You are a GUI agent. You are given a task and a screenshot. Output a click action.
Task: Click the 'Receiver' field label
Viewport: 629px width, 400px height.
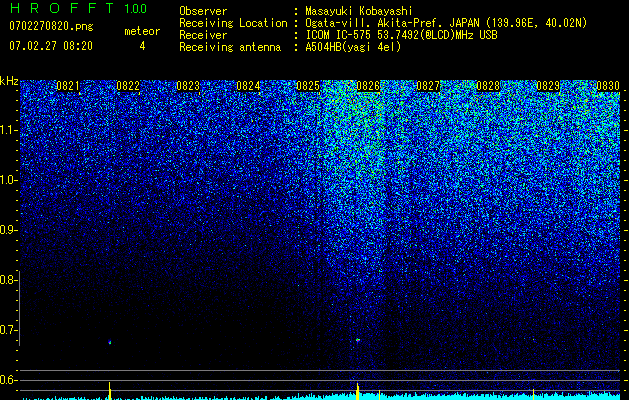[203, 35]
